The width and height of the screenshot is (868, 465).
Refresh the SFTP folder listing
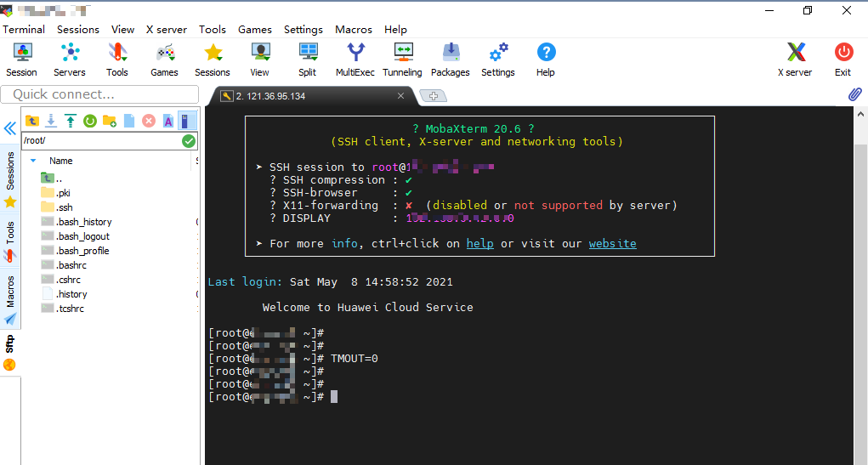click(x=90, y=121)
